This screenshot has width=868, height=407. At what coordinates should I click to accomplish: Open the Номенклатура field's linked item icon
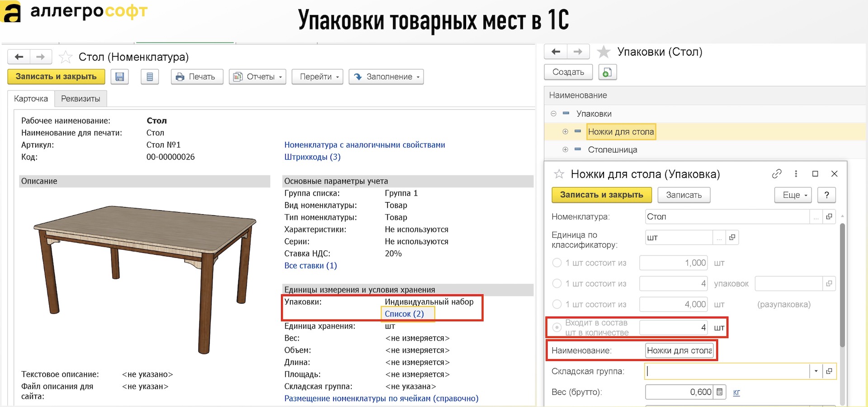(x=829, y=217)
